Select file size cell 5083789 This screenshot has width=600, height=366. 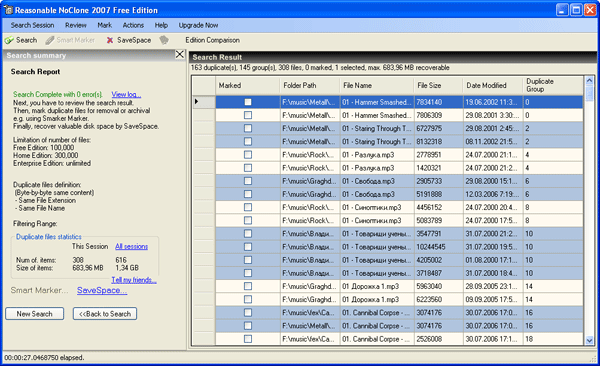[439, 221]
